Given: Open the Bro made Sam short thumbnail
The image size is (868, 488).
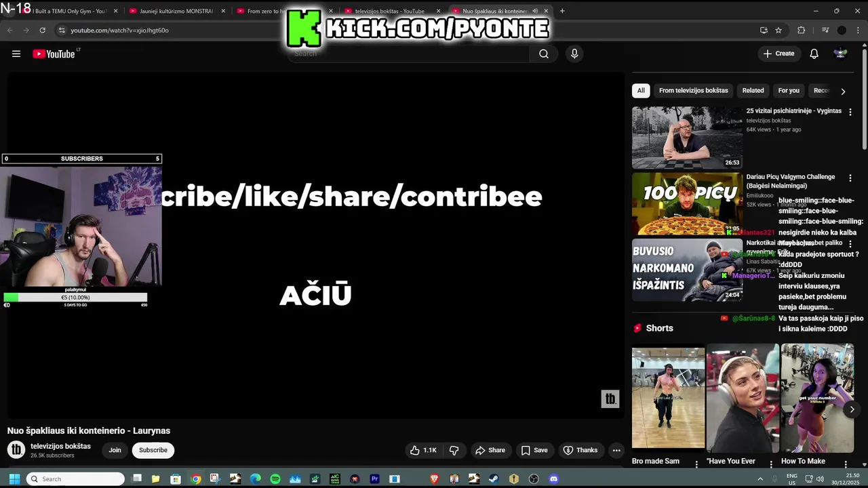Looking at the screenshot, I should pos(668,399).
